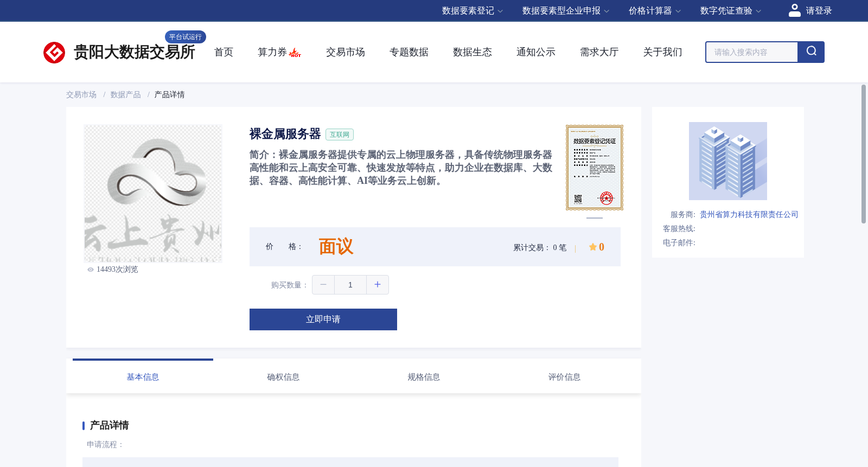
Task: Increase purchase quantity with plus button
Action: (378, 285)
